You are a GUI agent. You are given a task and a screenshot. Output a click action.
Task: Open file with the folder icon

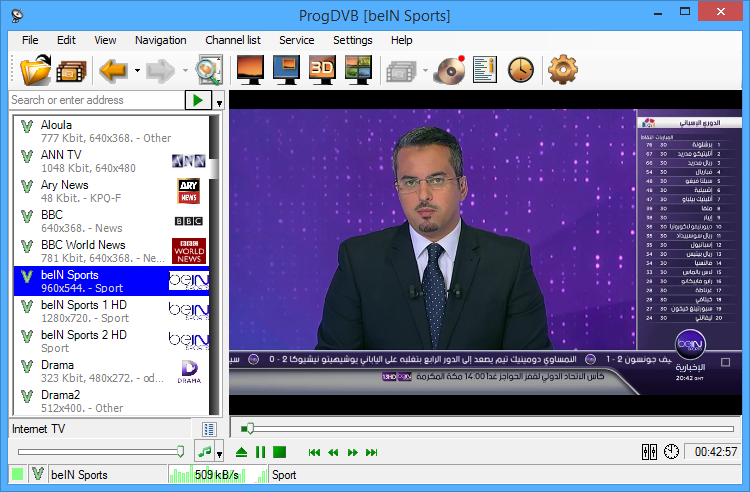35,70
